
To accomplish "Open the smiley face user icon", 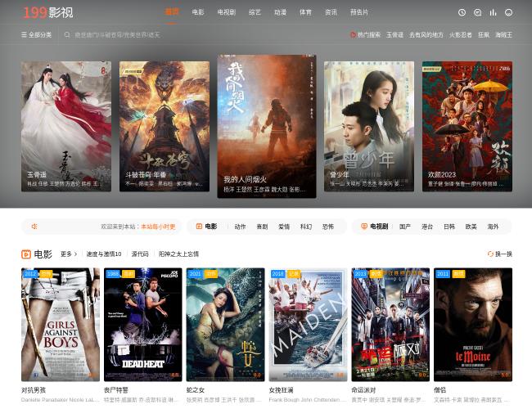I will (508, 12).
